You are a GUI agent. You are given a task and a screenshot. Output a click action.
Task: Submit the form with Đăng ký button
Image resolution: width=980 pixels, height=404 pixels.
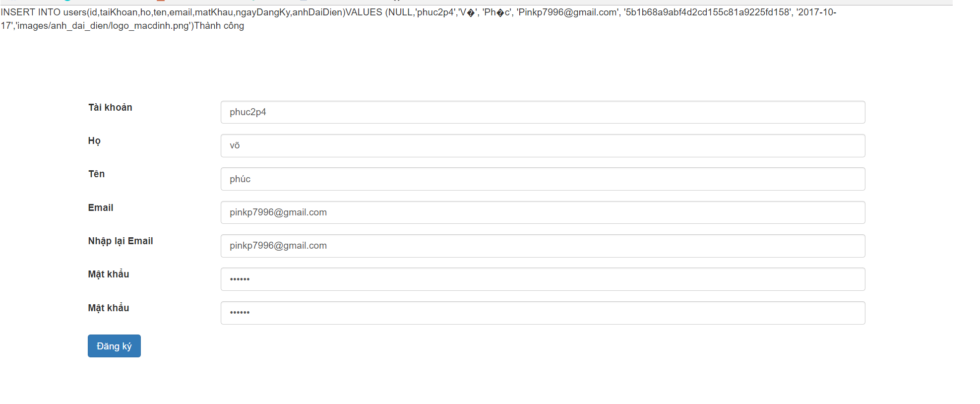114,346
